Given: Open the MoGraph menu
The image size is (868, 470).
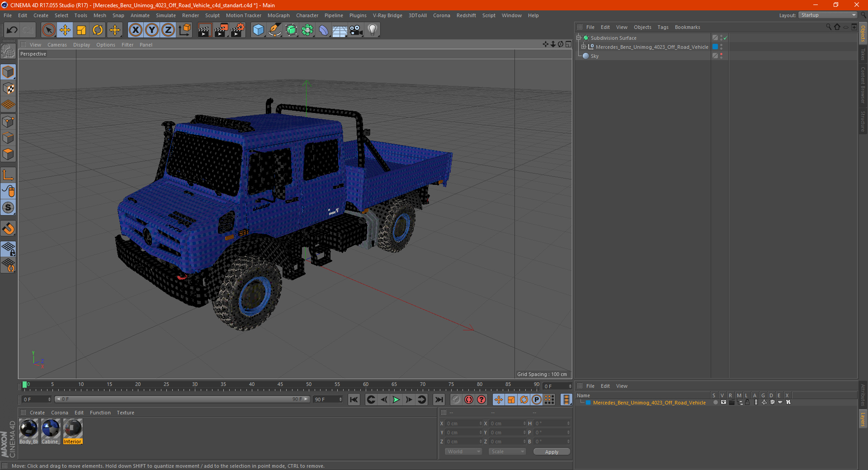Looking at the screenshot, I should click(x=278, y=15).
